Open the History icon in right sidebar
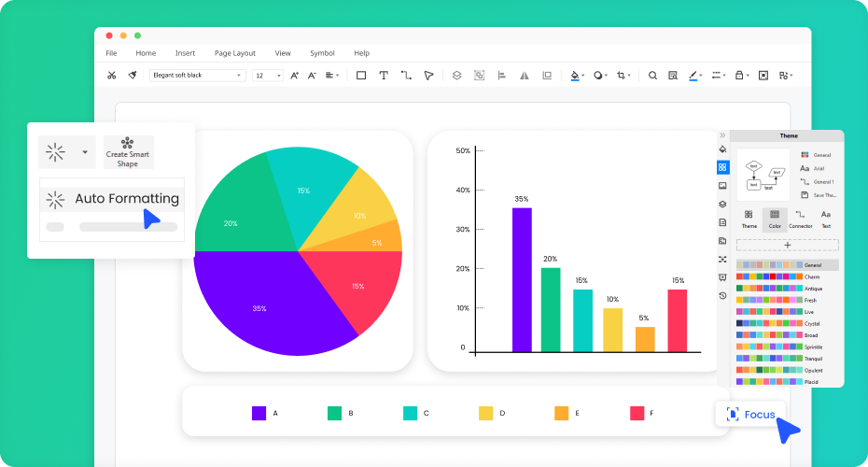Image resolution: width=868 pixels, height=467 pixels. point(722,295)
